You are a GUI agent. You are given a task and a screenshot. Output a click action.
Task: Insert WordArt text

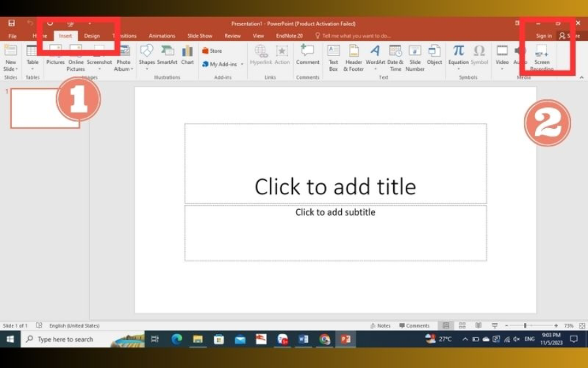click(375, 58)
